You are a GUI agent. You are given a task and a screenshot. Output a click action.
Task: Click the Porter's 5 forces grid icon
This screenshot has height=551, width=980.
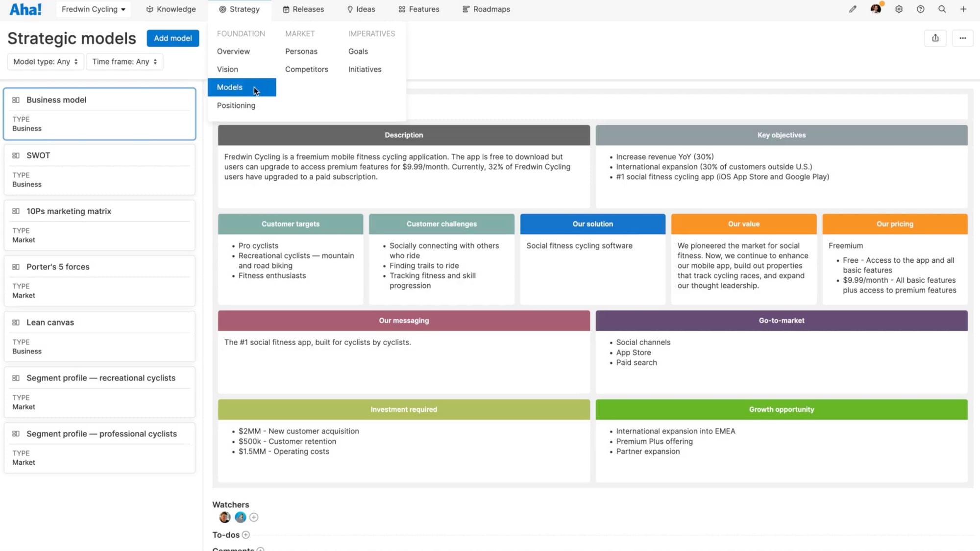(16, 267)
